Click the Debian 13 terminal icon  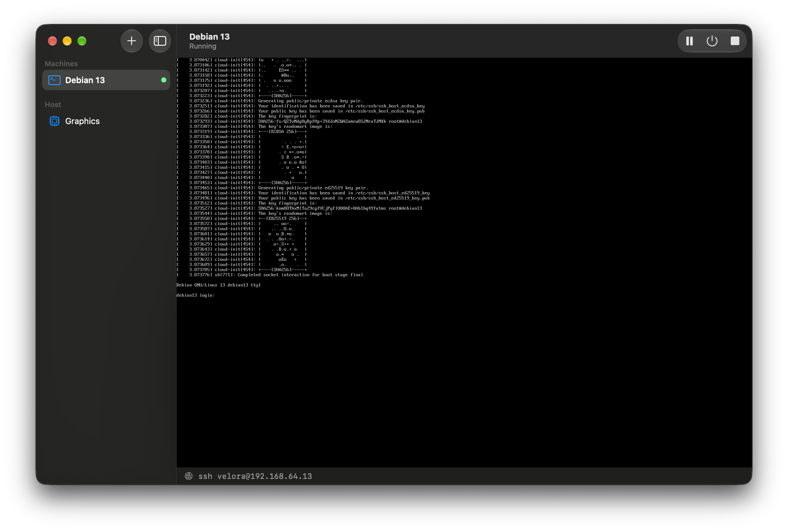click(x=55, y=80)
